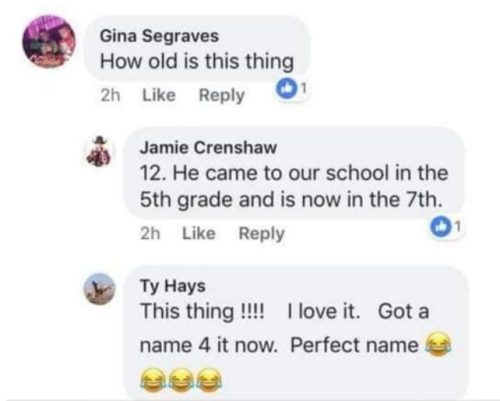Click the Gina Segraves name link
This screenshot has width=500, height=401.
point(159,36)
